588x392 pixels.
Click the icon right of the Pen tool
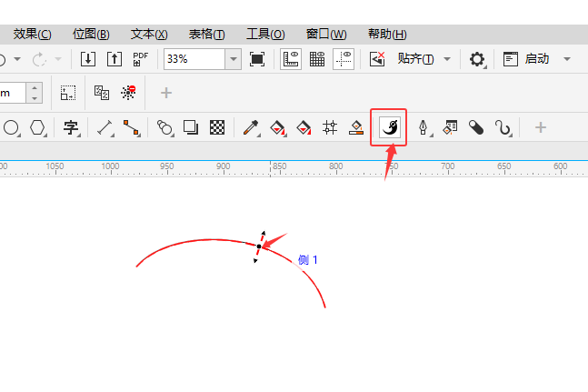pyautogui.click(x=450, y=127)
